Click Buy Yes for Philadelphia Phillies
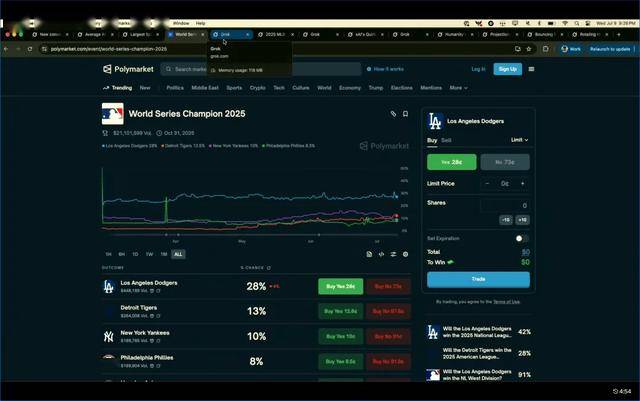Viewport: 640px width, 401px height. point(340,361)
